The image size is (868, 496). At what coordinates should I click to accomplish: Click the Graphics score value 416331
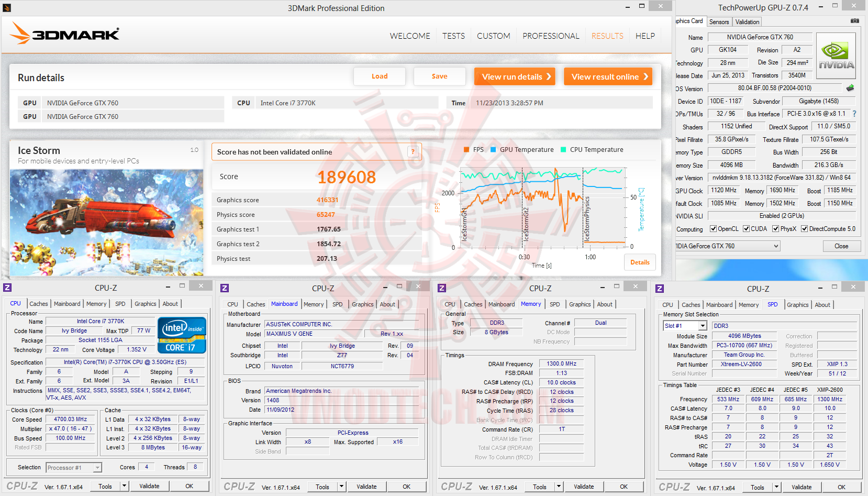point(327,200)
